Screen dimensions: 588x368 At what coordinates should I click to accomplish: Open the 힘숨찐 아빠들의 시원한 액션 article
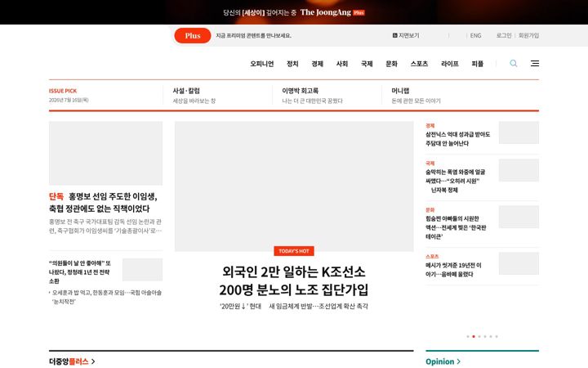(x=456, y=227)
